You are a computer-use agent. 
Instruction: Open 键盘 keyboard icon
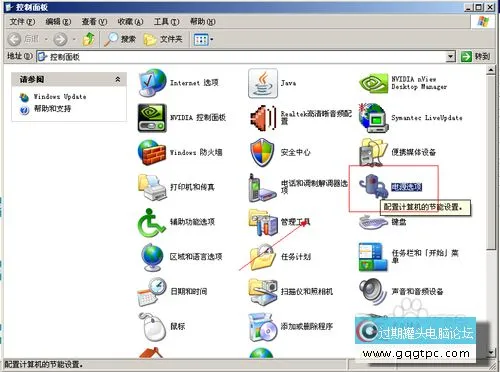point(373,222)
